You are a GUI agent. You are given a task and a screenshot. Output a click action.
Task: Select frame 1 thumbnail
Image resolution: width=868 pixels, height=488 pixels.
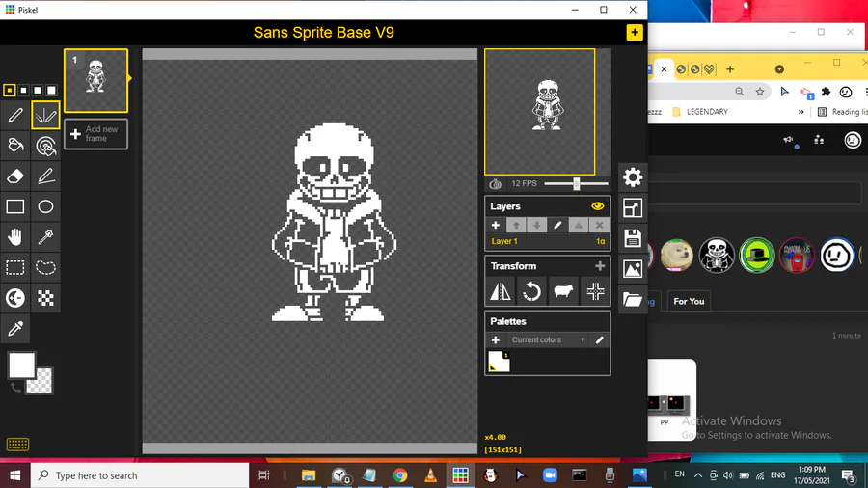pyautogui.click(x=95, y=81)
